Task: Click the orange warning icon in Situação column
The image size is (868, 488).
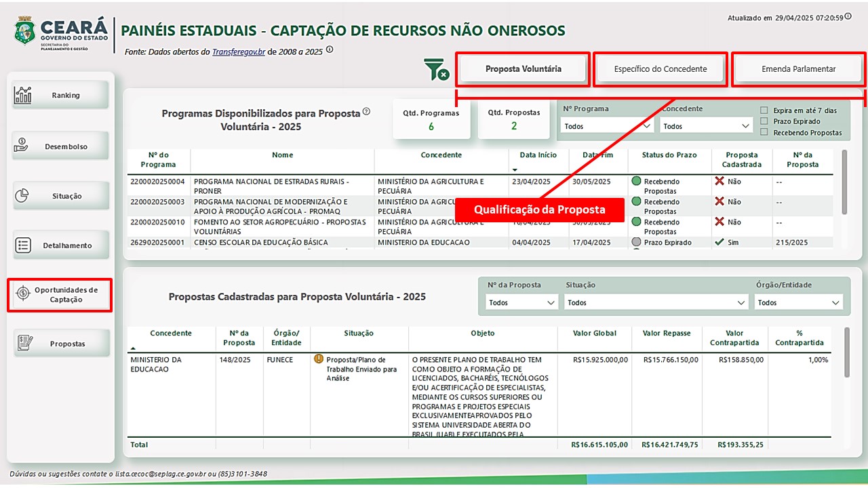Action: tap(319, 359)
